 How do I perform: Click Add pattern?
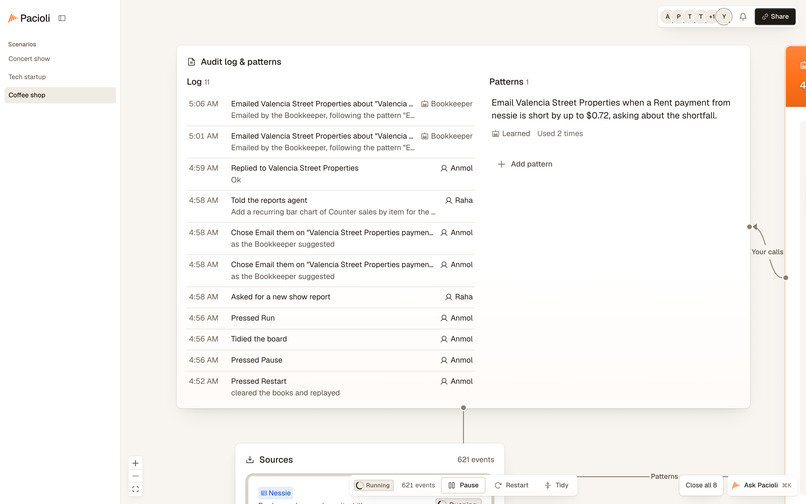525,164
